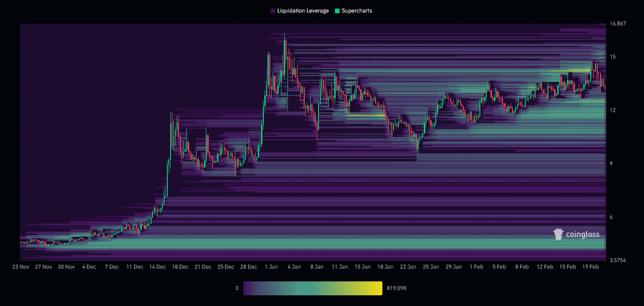The image size is (644, 306).
Task: Select the 19 Feb date label
Action: point(591,267)
